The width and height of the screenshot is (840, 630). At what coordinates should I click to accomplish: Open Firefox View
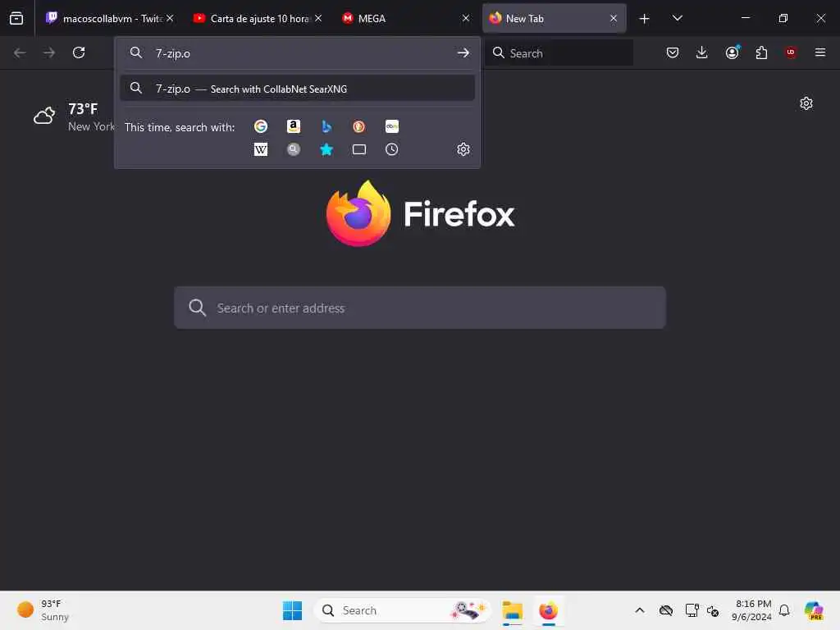[16, 18]
